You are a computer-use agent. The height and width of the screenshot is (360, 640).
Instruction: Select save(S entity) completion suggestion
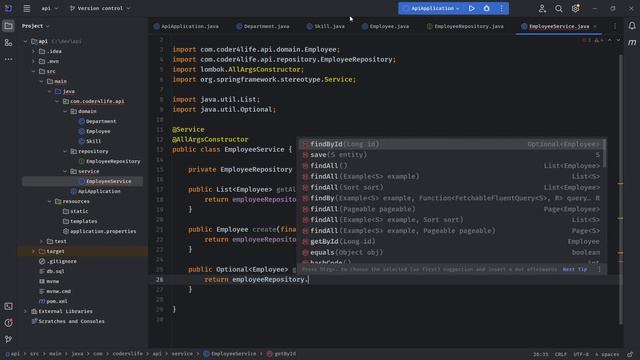[451, 155]
